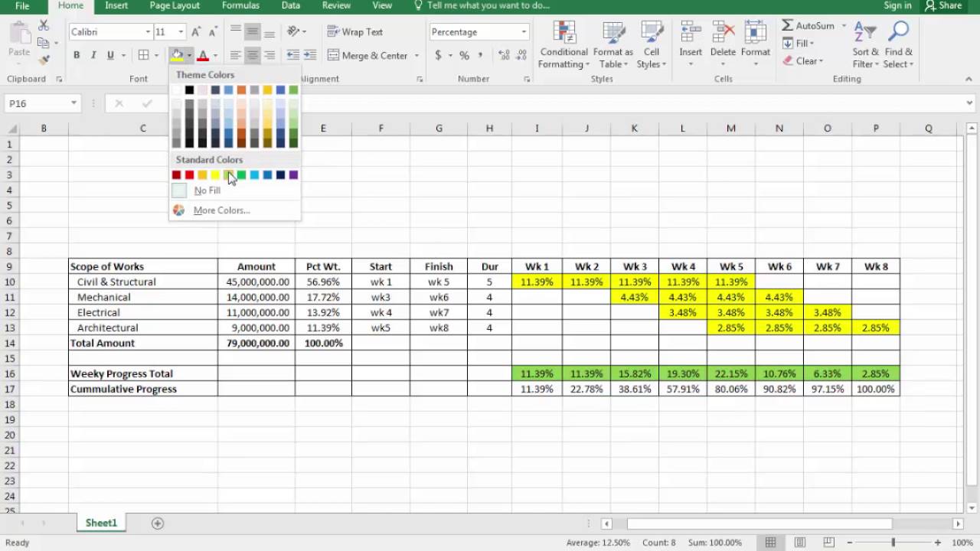
Task: Choose the green standard color swatch
Action: (241, 175)
